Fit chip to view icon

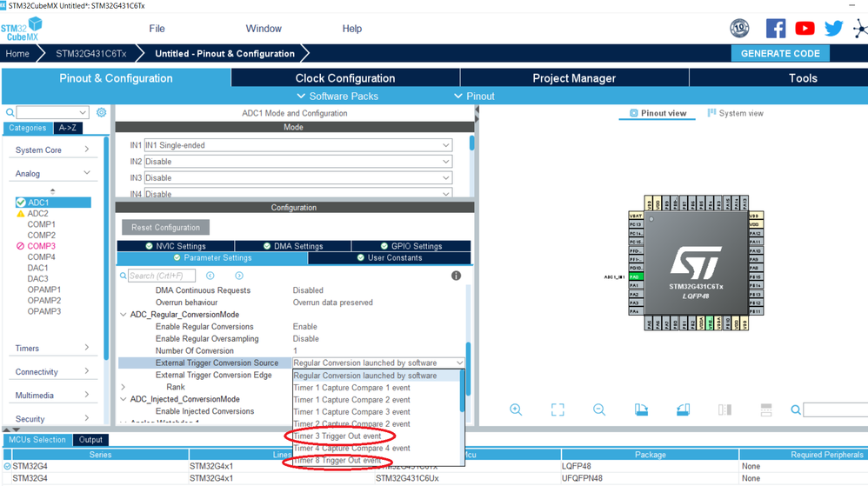click(x=558, y=409)
